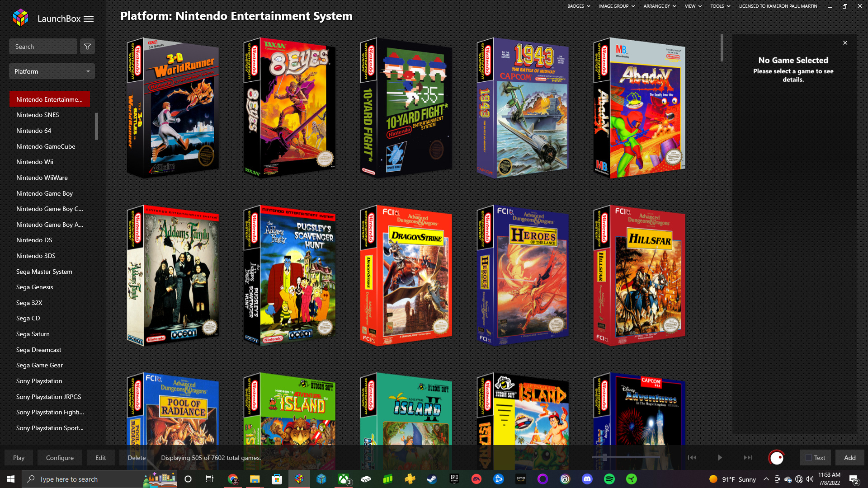The height and width of the screenshot is (488, 868).
Task: Open the volume control in system tray
Action: click(x=810, y=479)
